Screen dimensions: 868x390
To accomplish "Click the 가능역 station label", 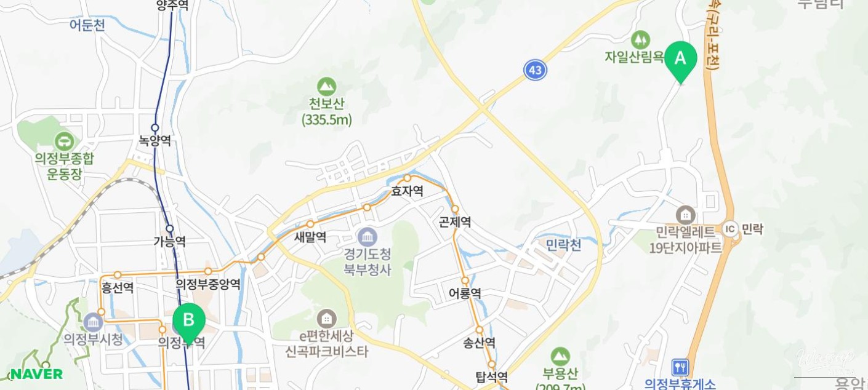I will click(x=170, y=241).
